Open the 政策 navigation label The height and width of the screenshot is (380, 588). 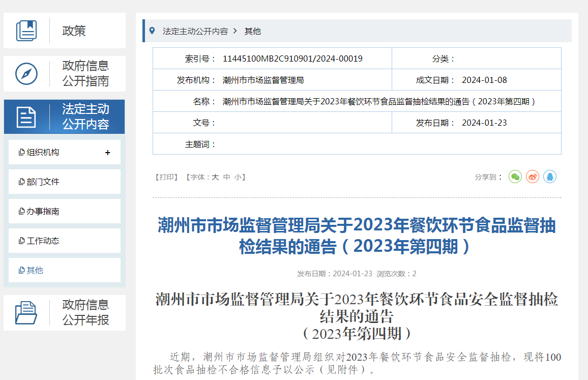(x=74, y=31)
